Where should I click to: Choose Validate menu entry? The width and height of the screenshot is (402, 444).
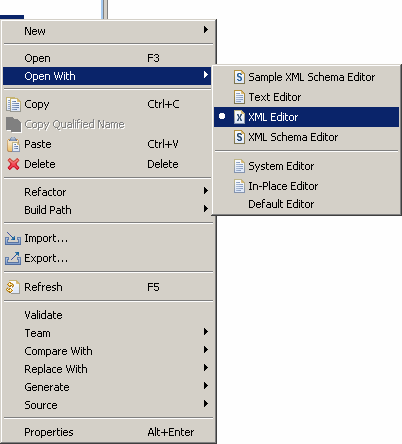[x=108, y=315]
